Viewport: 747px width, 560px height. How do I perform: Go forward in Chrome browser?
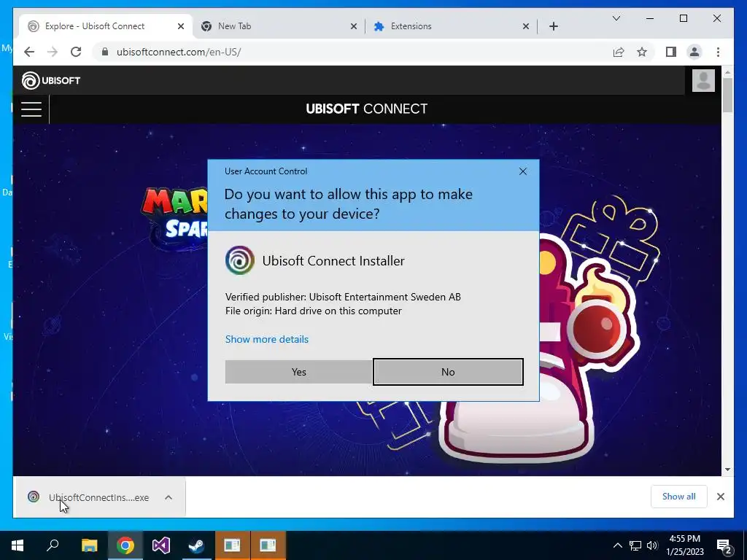tap(53, 52)
